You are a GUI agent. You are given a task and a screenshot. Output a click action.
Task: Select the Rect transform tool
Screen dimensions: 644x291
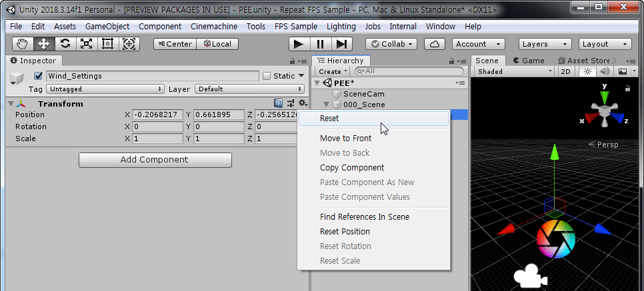click(x=107, y=44)
